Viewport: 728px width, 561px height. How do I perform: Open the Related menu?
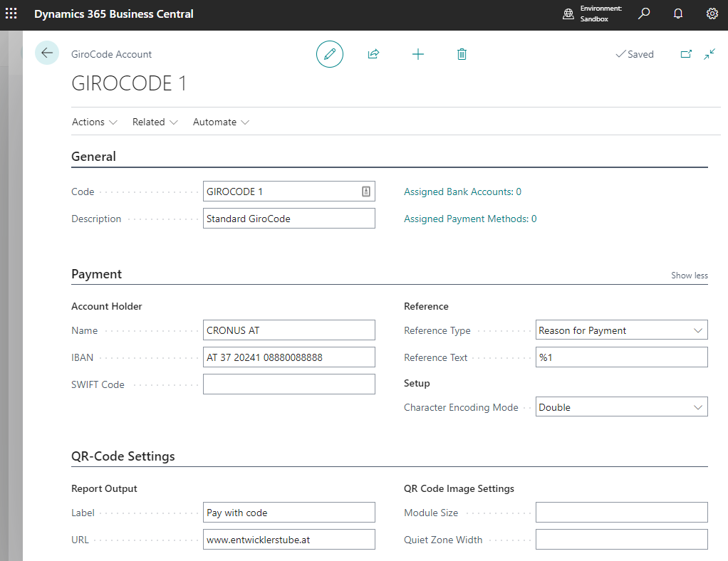tap(155, 122)
